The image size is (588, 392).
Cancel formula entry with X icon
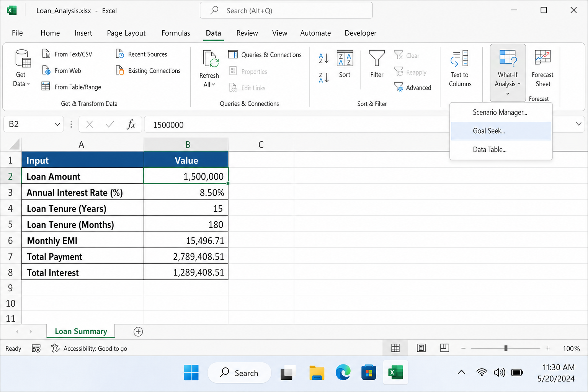pos(90,124)
